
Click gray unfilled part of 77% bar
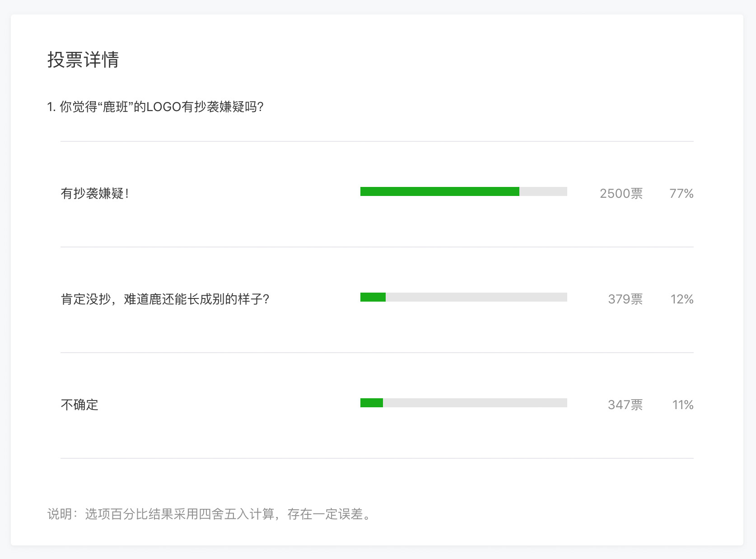tap(543, 191)
